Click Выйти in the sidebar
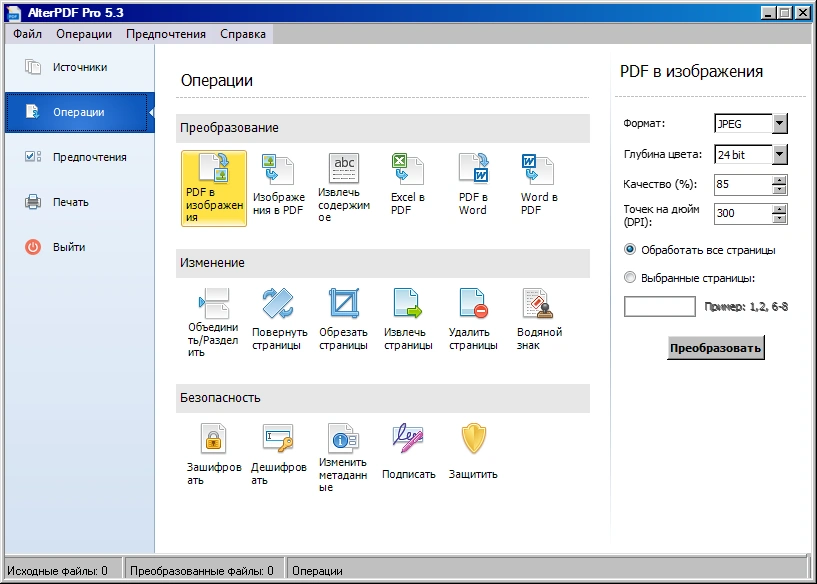This screenshot has width=817, height=584. click(x=80, y=247)
